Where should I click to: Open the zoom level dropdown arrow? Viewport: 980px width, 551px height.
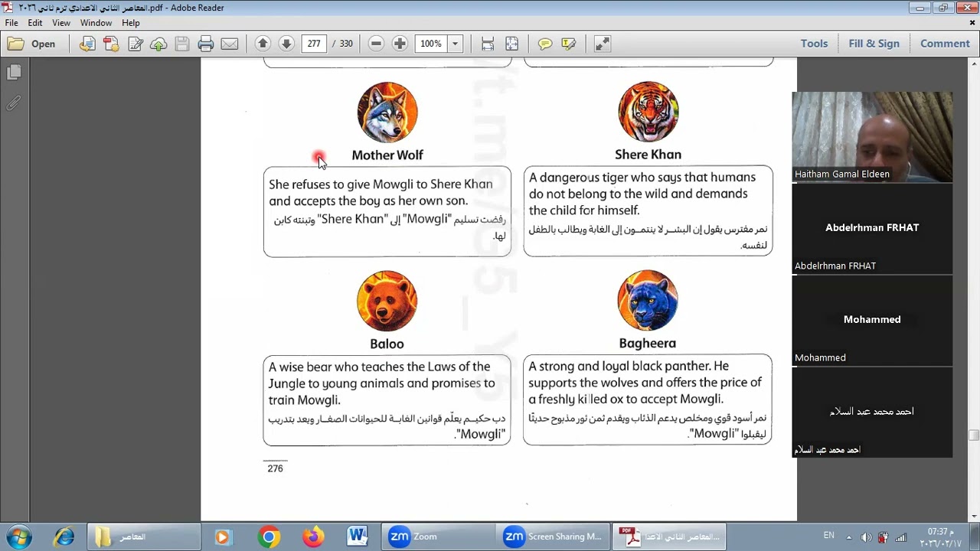coord(455,44)
